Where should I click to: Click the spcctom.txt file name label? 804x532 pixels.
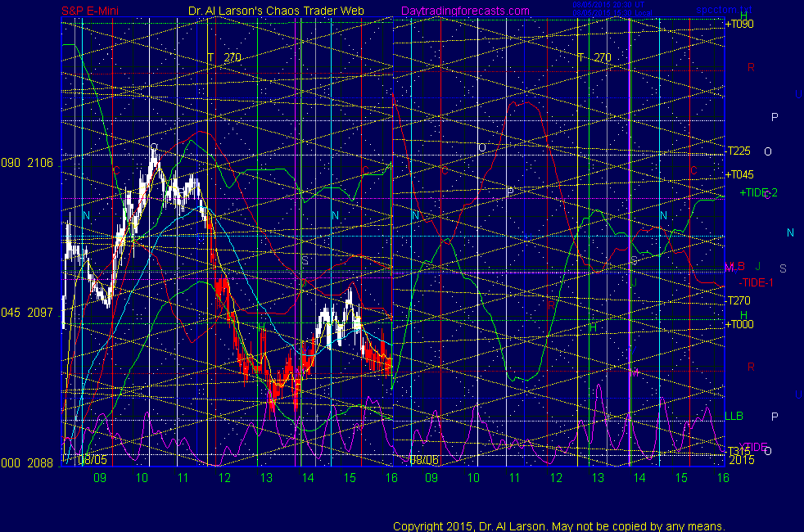tap(724, 10)
